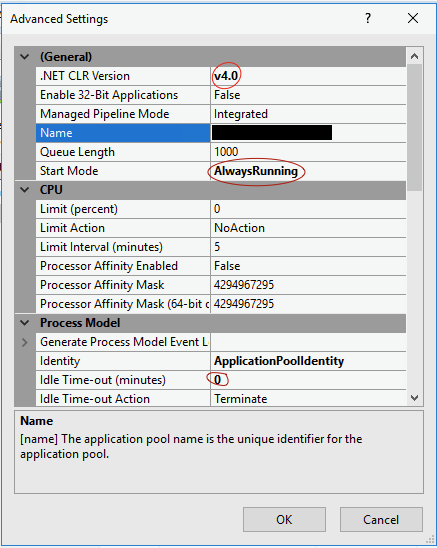Select the Identity property row
The width and height of the screenshot is (437, 548).
point(221,361)
